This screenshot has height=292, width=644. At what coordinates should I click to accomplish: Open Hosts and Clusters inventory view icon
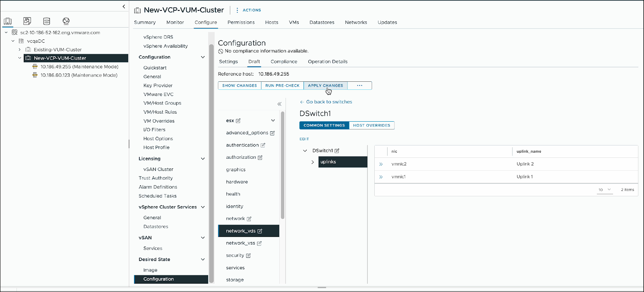pyautogui.click(x=8, y=21)
